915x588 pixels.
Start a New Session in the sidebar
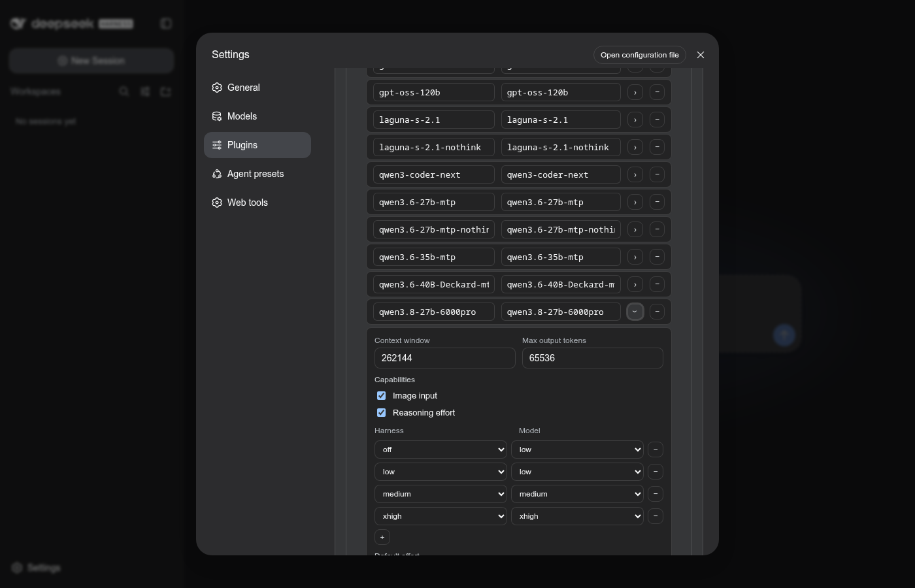pyautogui.click(x=91, y=61)
